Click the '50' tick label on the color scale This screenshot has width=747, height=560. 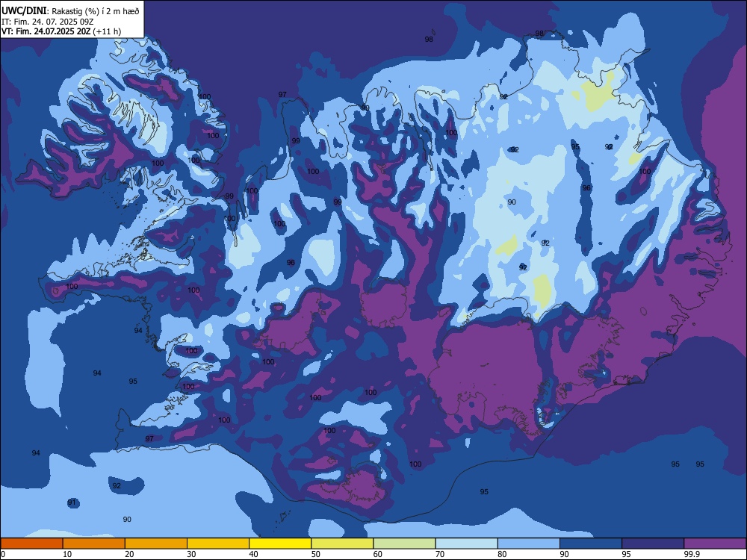tap(315, 554)
